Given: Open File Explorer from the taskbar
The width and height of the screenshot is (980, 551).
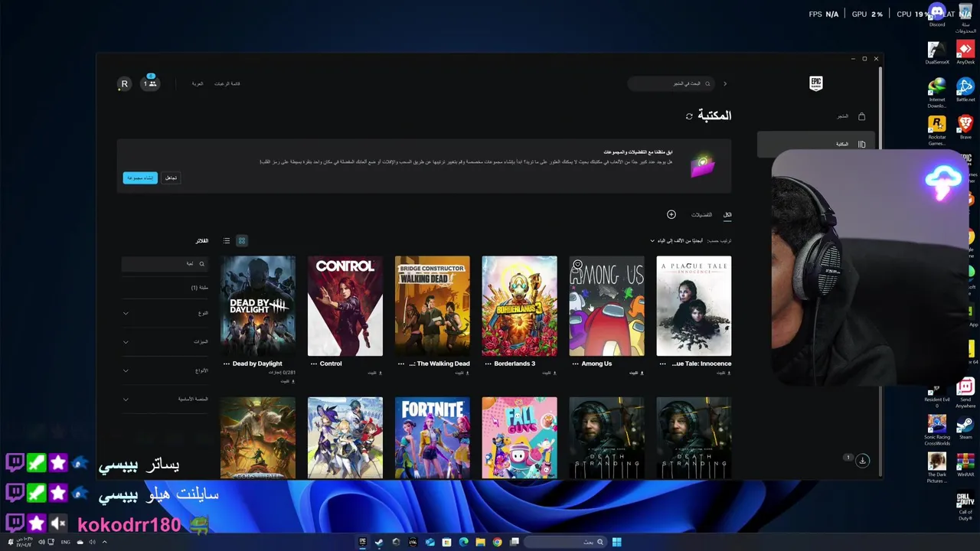Looking at the screenshot, I should point(481,542).
